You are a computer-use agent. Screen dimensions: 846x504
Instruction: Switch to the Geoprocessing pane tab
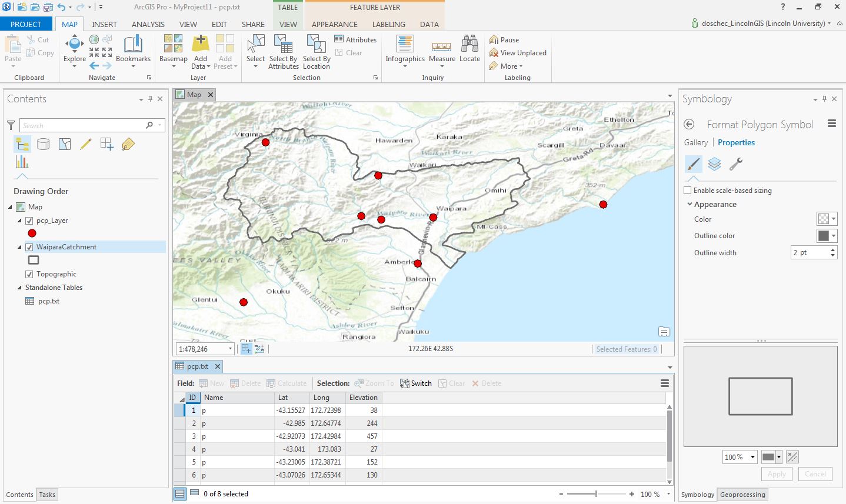pyautogui.click(x=742, y=495)
